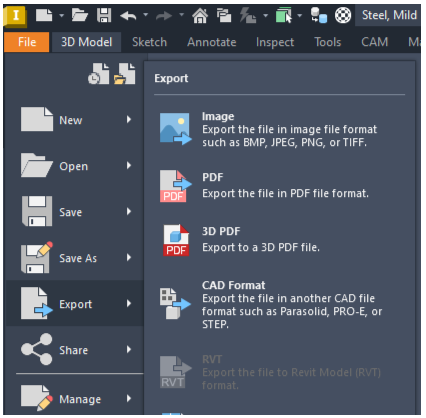Screen dimensions: 426x418
Task: Expand the Share submenu arrow
Action: pos(129,349)
